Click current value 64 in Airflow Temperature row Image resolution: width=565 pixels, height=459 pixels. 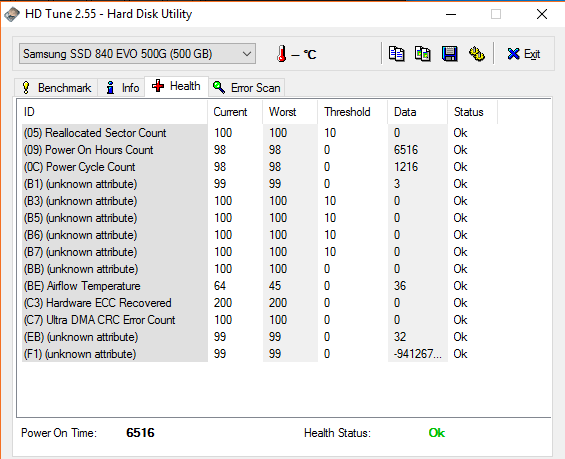point(220,286)
